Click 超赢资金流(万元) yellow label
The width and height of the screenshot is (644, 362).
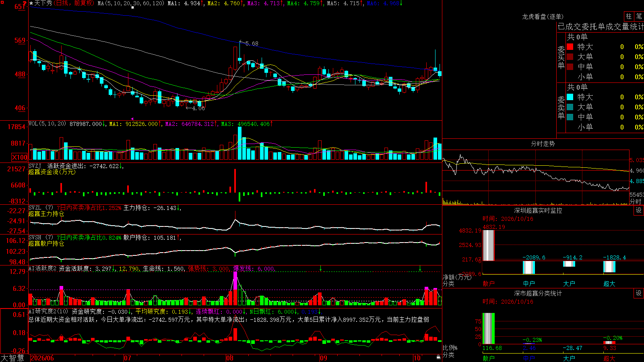[x=52, y=172]
